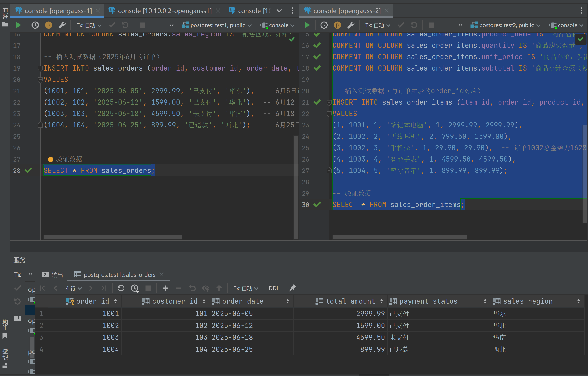This screenshot has height=376, width=588.
Task: Commit transaction checkmark in left console
Action: 112,25
